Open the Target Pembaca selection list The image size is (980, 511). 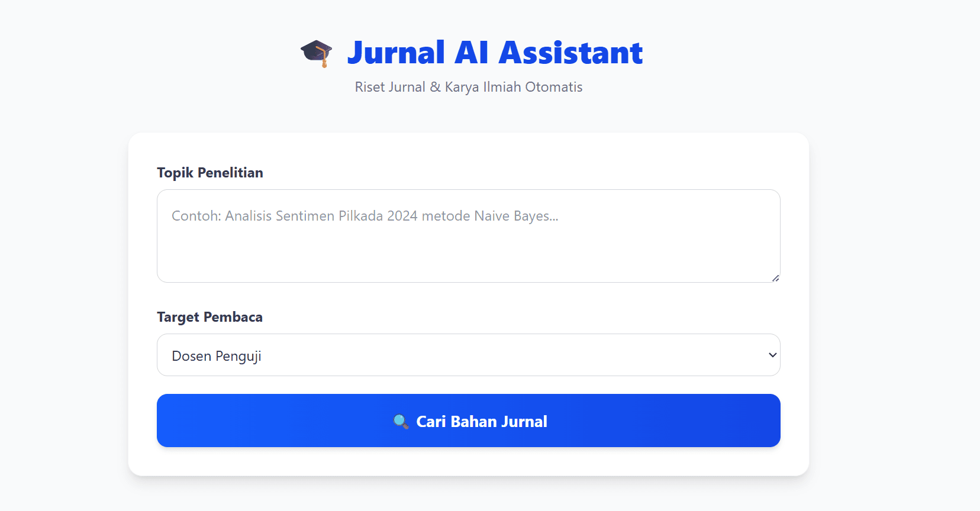(x=469, y=355)
